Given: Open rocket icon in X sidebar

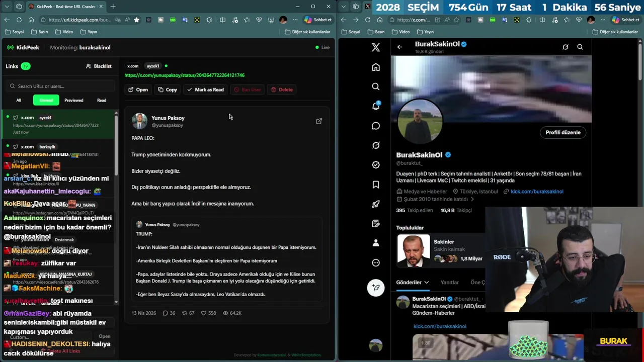Looking at the screenshot, I should tap(376, 204).
